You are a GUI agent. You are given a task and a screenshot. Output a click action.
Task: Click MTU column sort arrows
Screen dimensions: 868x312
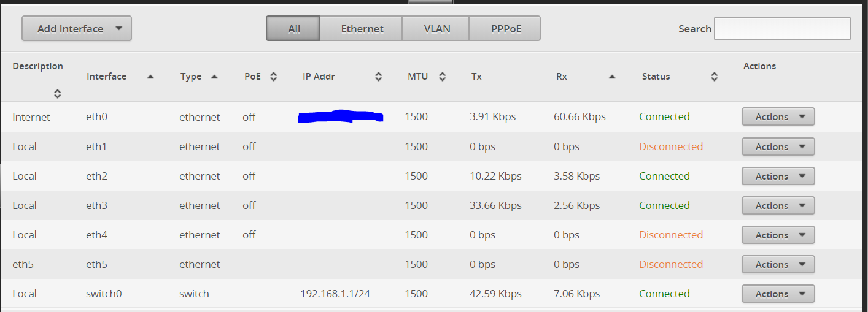442,77
